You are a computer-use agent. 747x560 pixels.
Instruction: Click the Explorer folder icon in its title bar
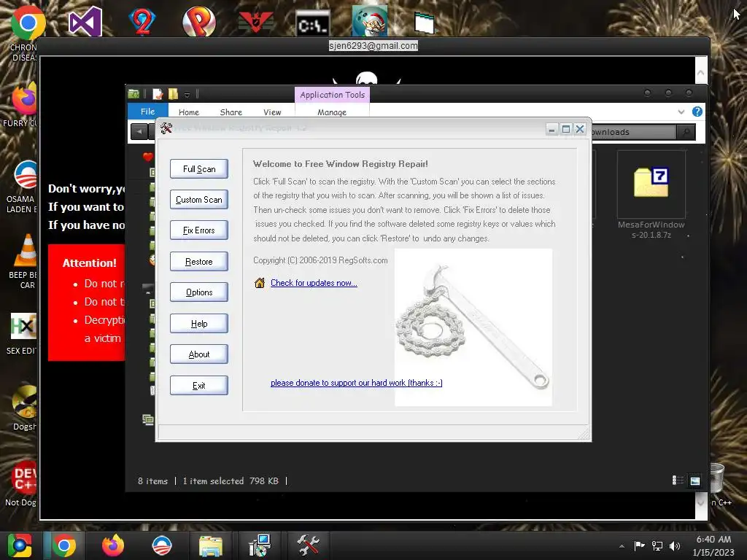134,94
